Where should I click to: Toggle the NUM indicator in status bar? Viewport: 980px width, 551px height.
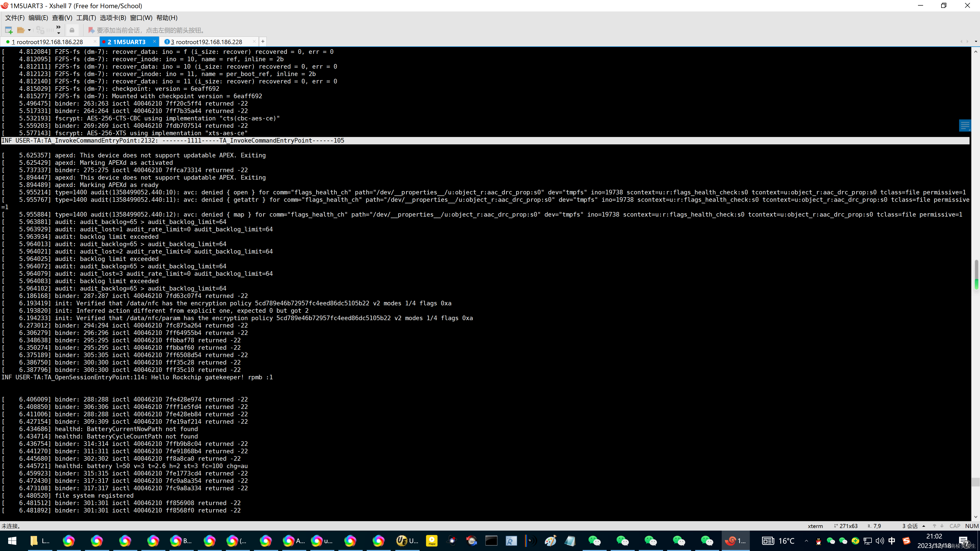pos(972,526)
